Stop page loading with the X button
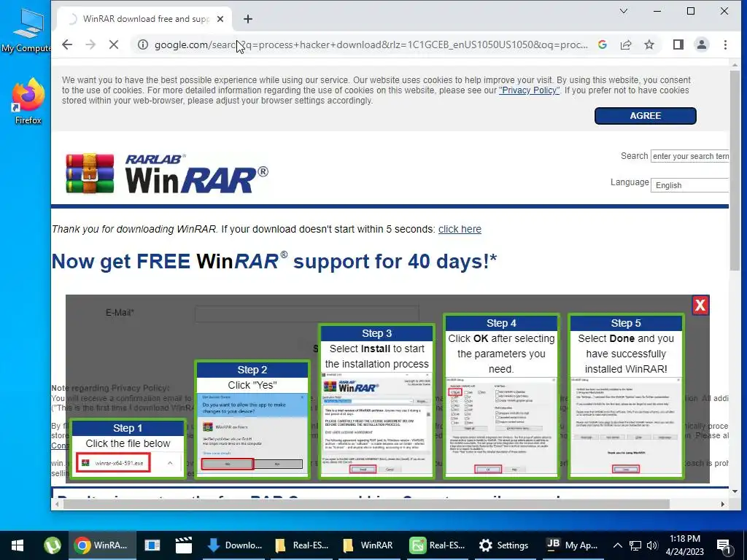Image resolution: width=747 pixels, height=560 pixels. pos(113,44)
